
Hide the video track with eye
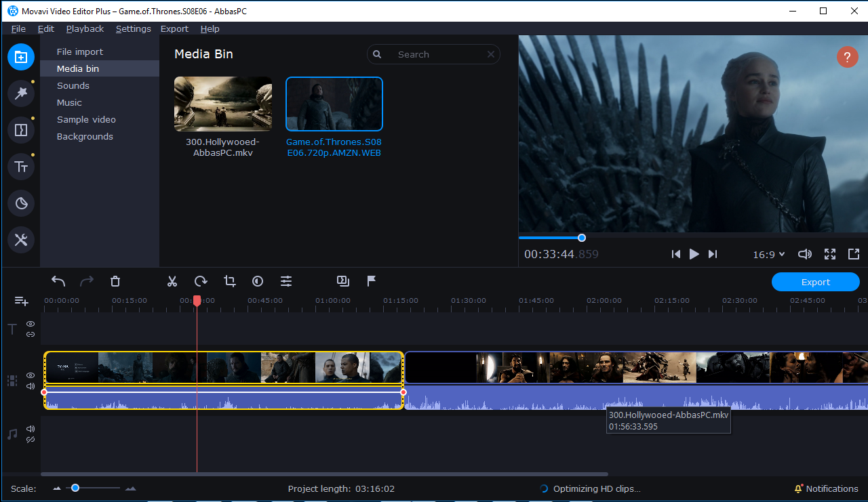pyautogui.click(x=31, y=375)
